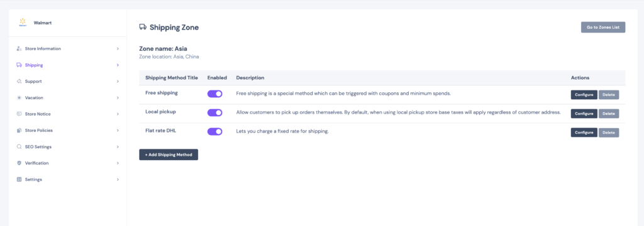The height and width of the screenshot is (226, 644).
Task: Configure the Flat rate DHL method
Action: click(584, 132)
